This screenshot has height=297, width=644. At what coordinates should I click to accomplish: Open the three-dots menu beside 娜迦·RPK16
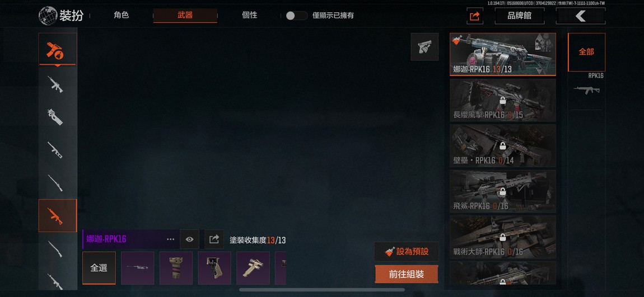coord(170,239)
